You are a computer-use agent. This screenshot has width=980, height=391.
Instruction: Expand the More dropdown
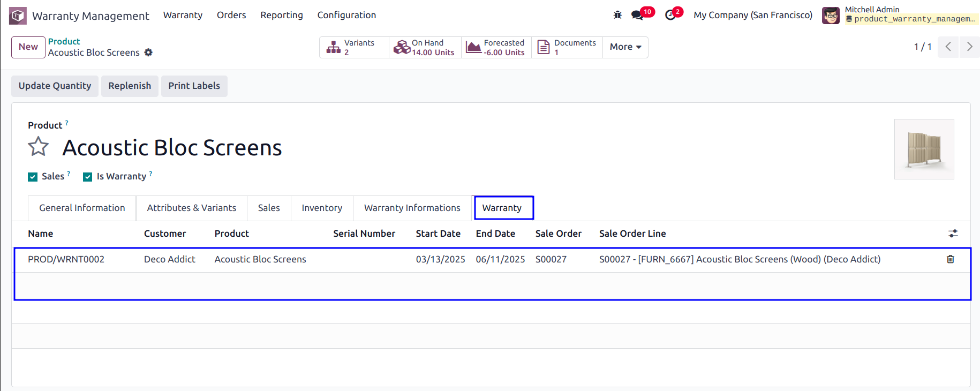(625, 47)
